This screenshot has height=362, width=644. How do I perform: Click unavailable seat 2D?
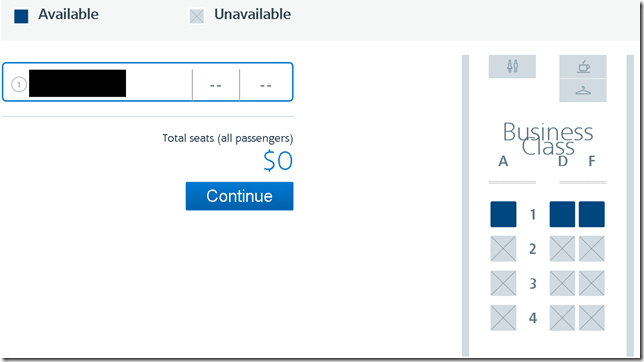coord(562,249)
